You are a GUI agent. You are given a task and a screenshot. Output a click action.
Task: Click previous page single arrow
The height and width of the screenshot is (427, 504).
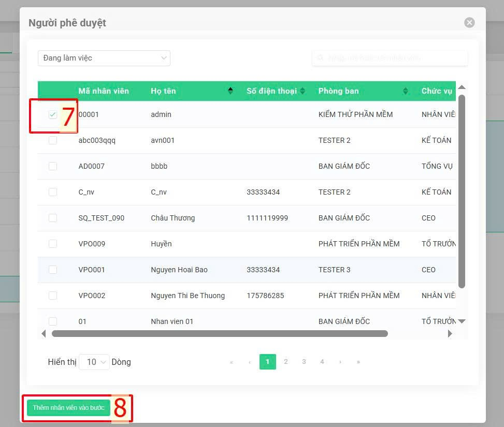tap(250, 362)
